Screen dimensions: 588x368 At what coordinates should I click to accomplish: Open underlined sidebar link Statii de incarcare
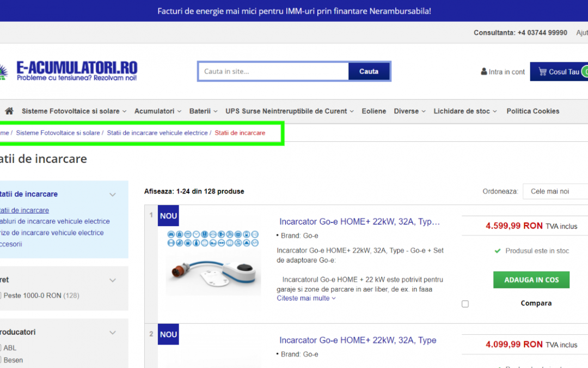[24, 210]
